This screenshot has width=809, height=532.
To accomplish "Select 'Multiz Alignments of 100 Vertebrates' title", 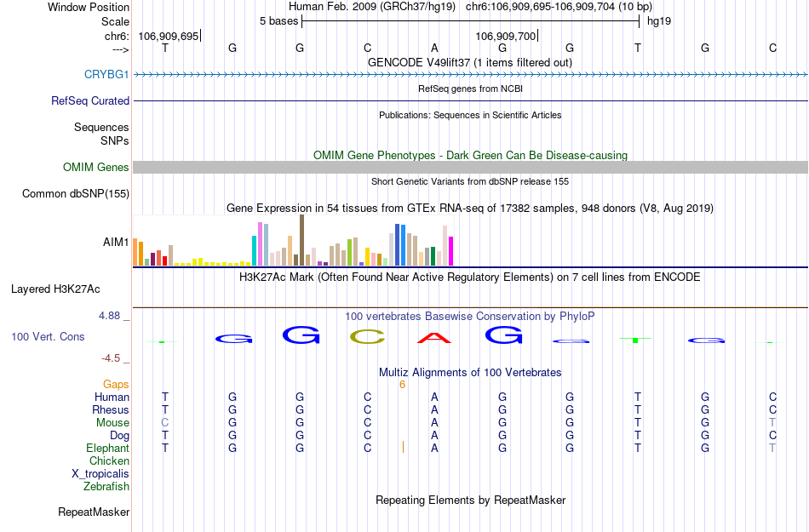I will (x=470, y=373).
